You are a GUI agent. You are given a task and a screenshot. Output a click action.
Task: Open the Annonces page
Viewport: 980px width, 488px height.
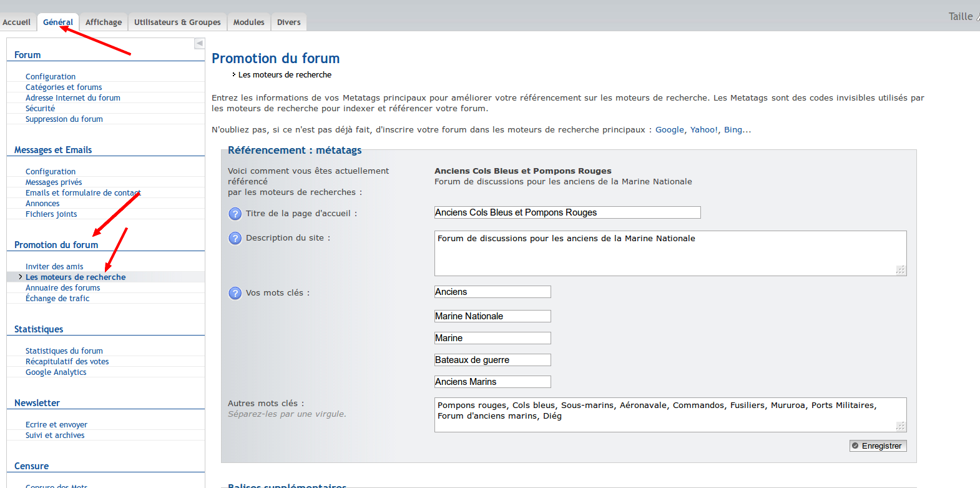[x=42, y=204]
